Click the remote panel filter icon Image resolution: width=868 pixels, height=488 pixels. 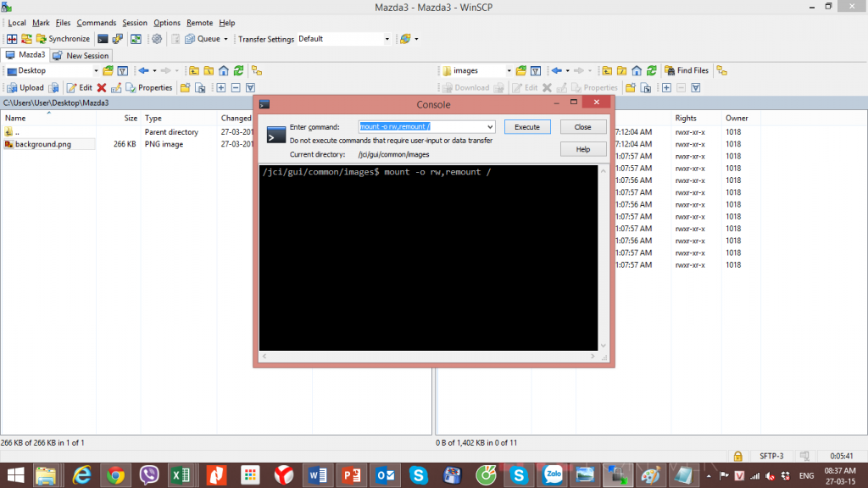coord(536,71)
